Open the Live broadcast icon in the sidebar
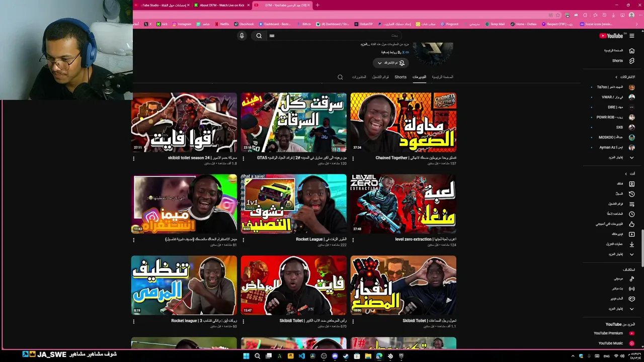Viewport: 644px width, 362px height. point(632,289)
